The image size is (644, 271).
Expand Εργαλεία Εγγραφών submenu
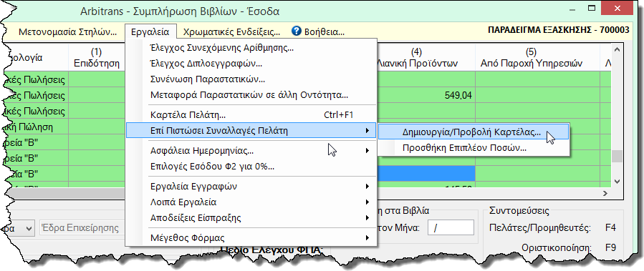251,187
